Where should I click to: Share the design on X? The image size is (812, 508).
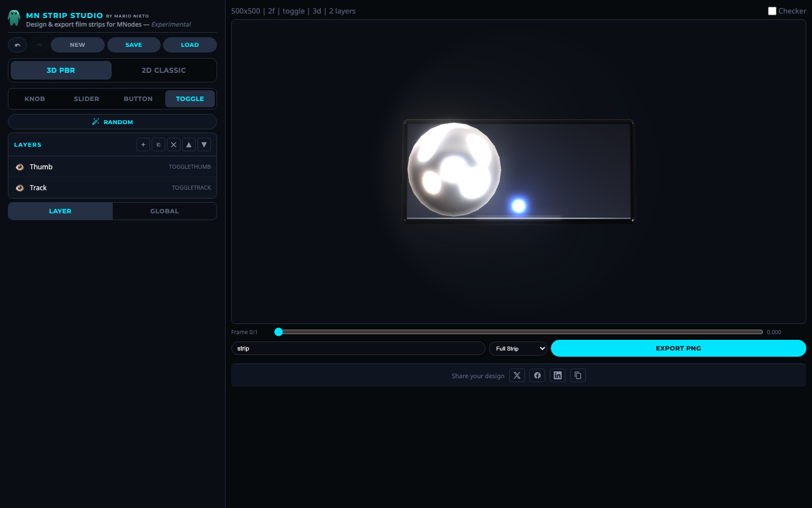pos(517,375)
